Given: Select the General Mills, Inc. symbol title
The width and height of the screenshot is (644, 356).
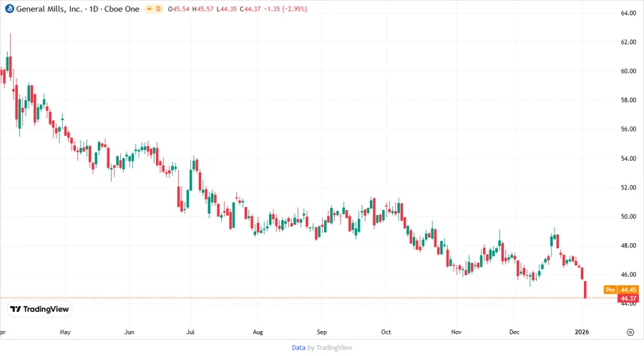Looking at the screenshot, I should click(49, 9).
